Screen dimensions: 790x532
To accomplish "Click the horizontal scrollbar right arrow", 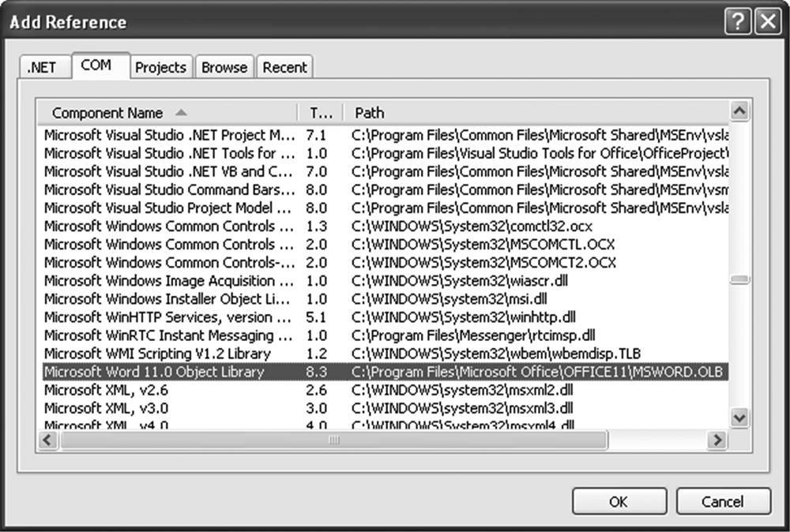I will coord(717,440).
